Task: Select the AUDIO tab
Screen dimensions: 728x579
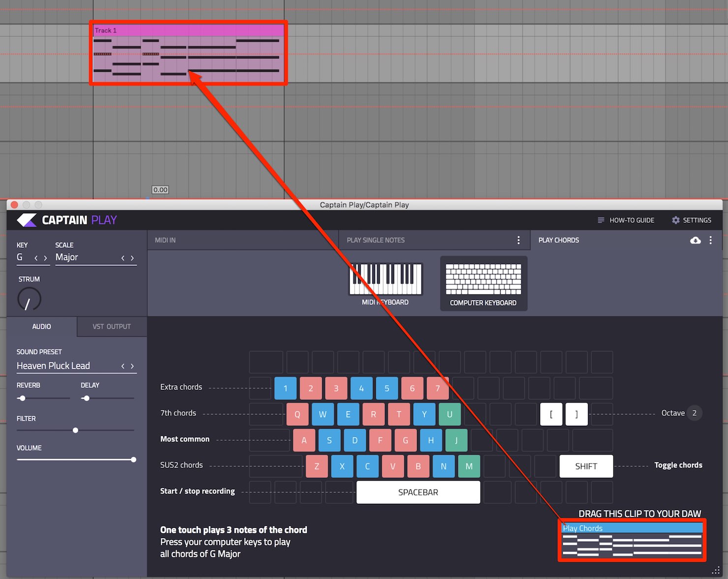Action: tap(42, 327)
